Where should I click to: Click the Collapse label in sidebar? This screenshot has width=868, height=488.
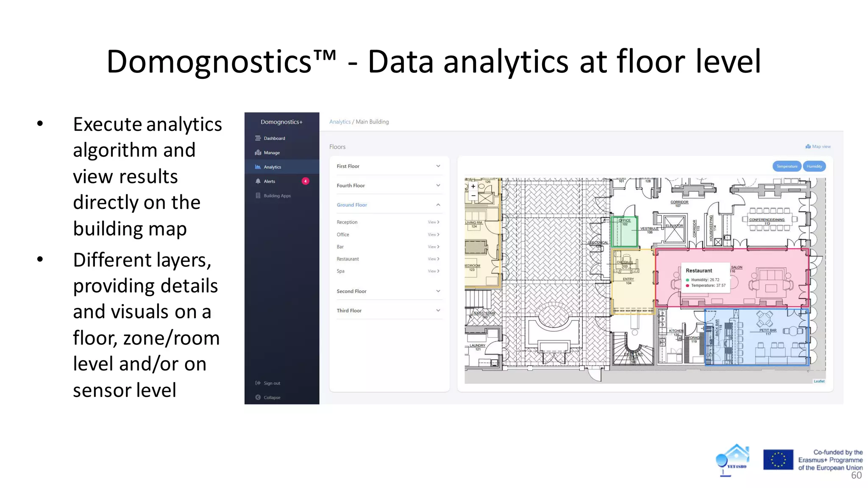(272, 397)
